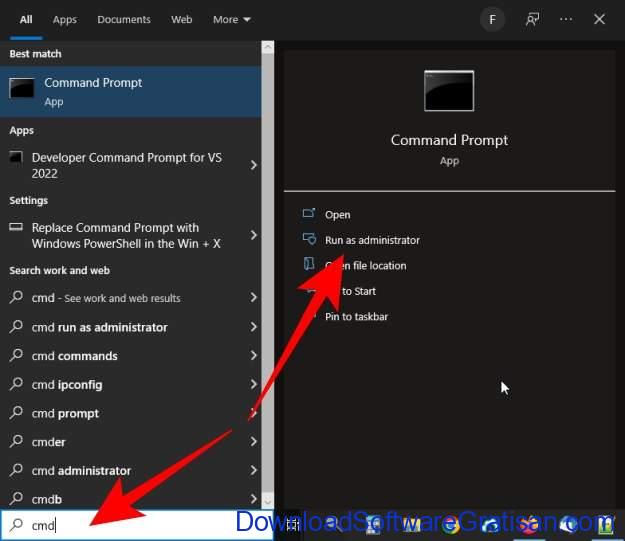
Task: Click the settings icon beside Replace Command Prompt
Action: click(16, 227)
